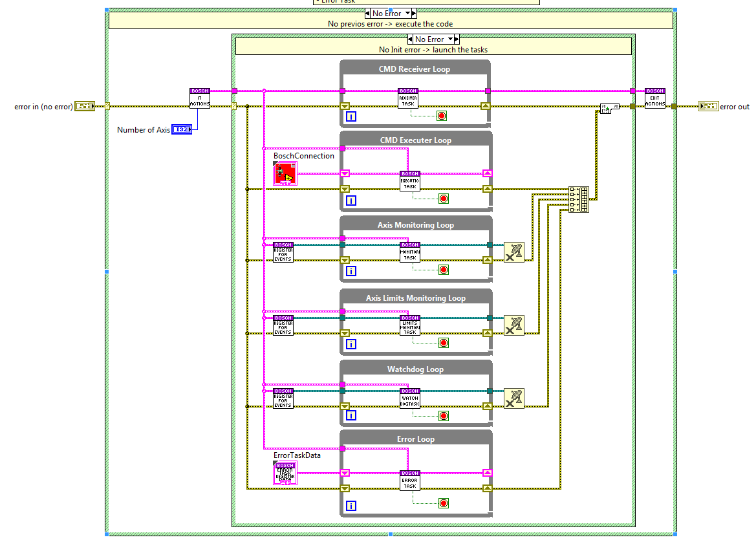Click stop condition terminal in Axis Monitoring Loop
The image size is (756, 544).
coord(444,270)
